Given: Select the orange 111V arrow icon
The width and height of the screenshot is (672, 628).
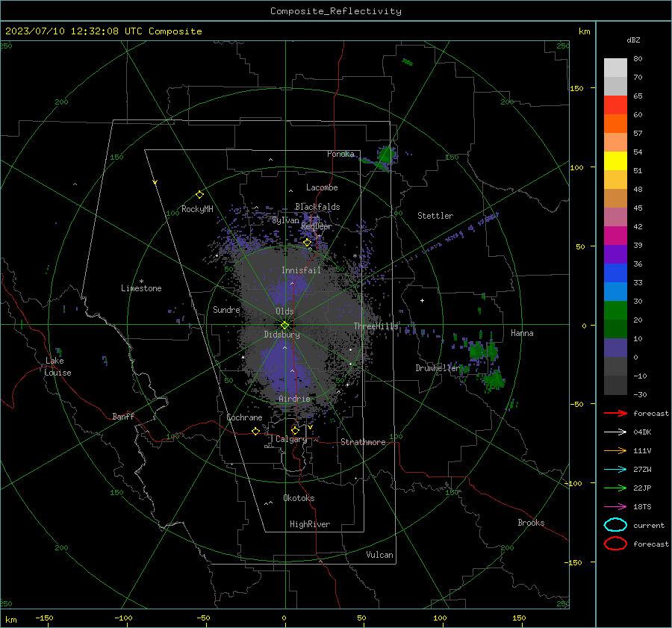Looking at the screenshot, I should point(615,450).
